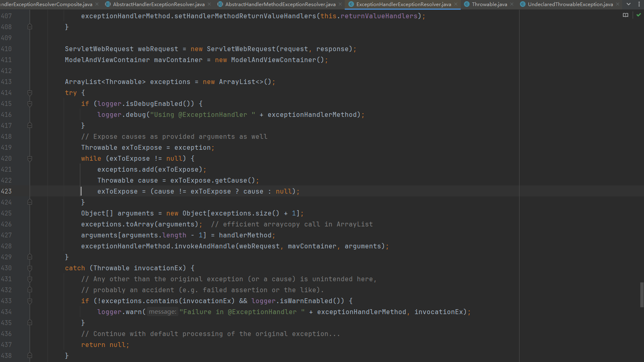Close the UndeclaredThrowableException.java tab
Screen dimensions: 644x362
tap(618, 4)
